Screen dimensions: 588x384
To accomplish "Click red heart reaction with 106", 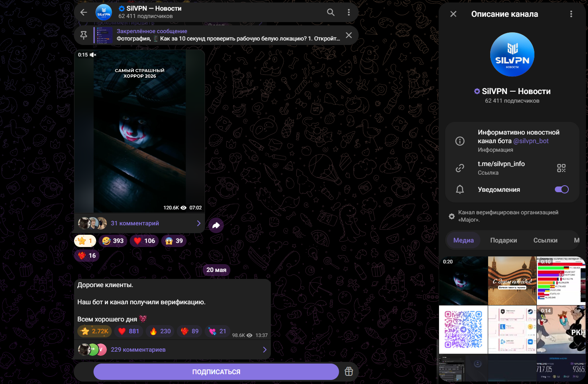I will pos(144,241).
